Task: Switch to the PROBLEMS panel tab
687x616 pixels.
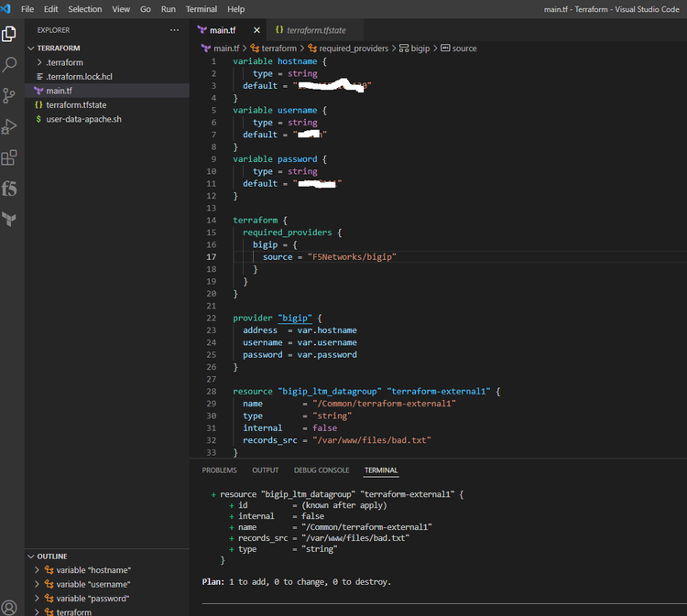Action: click(219, 470)
